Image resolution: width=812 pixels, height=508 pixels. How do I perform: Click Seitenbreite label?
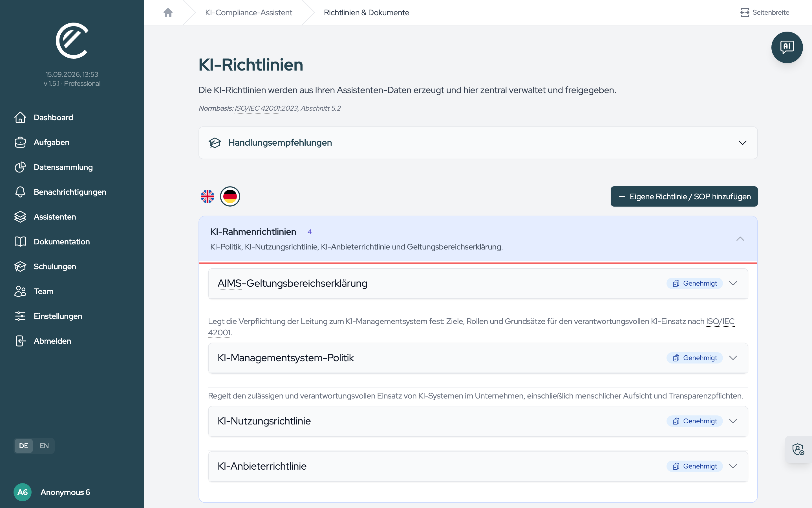coord(771,12)
